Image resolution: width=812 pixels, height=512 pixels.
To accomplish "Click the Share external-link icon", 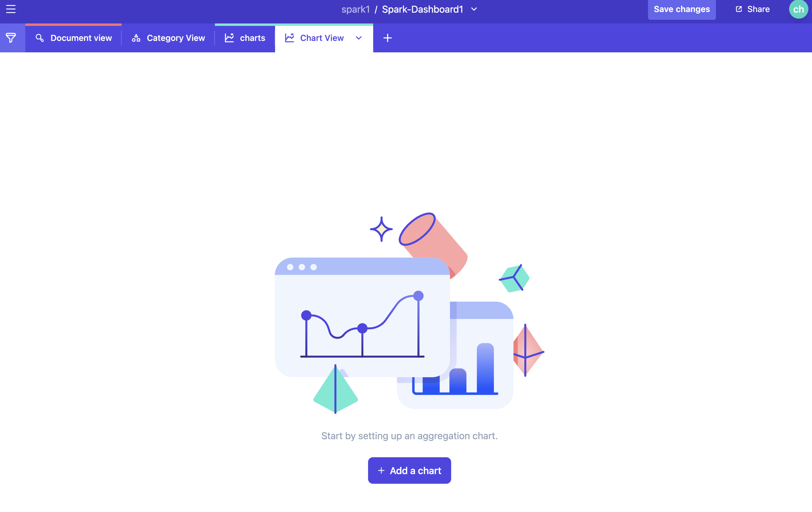I will [739, 9].
